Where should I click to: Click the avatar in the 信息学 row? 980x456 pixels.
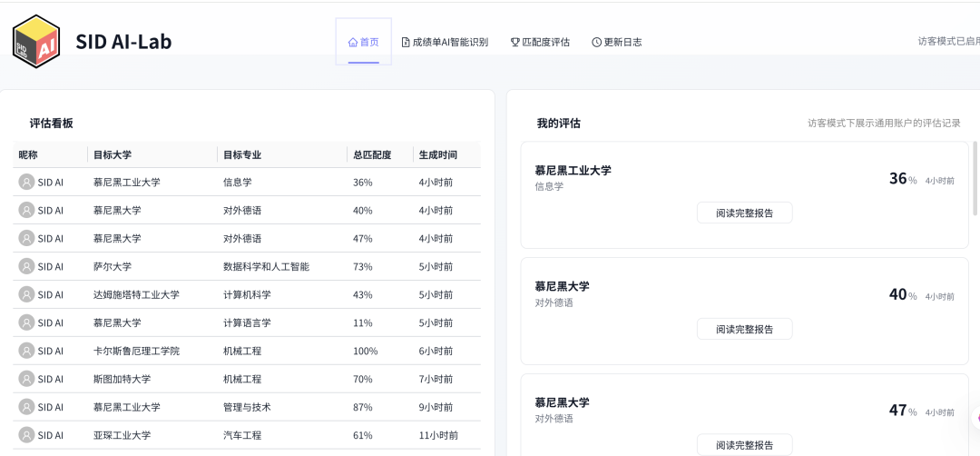[26, 182]
